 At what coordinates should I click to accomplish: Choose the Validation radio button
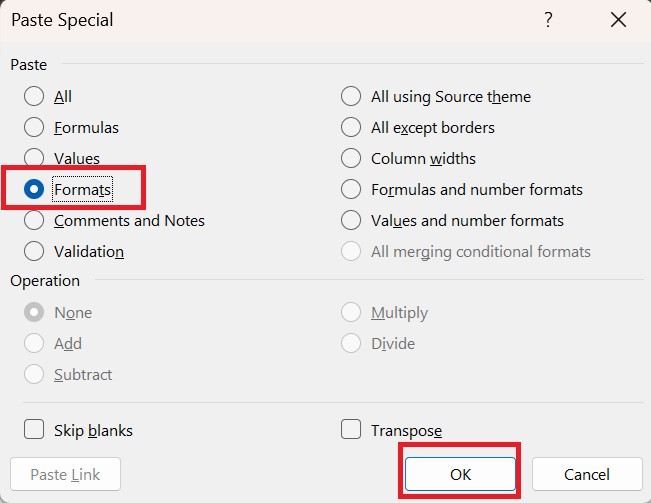[x=35, y=251]
